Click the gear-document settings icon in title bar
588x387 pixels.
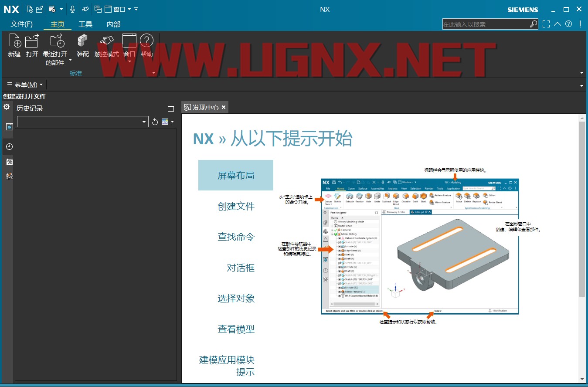point(52,9)
